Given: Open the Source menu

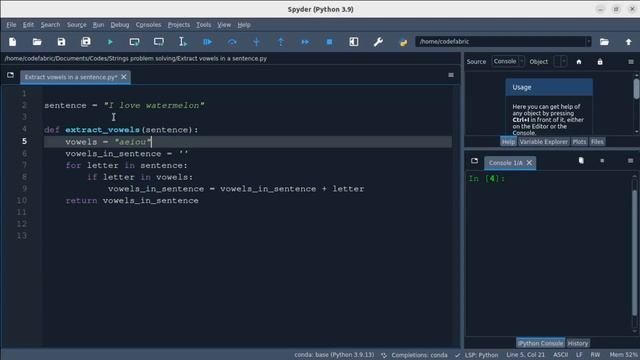Looking at the screenshot, I should tap(77, 25).
